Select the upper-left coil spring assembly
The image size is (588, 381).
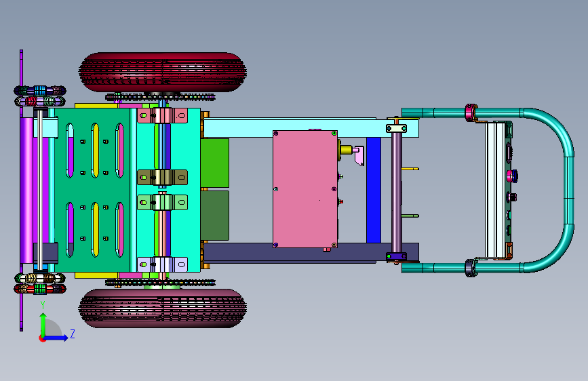point(40,96)
